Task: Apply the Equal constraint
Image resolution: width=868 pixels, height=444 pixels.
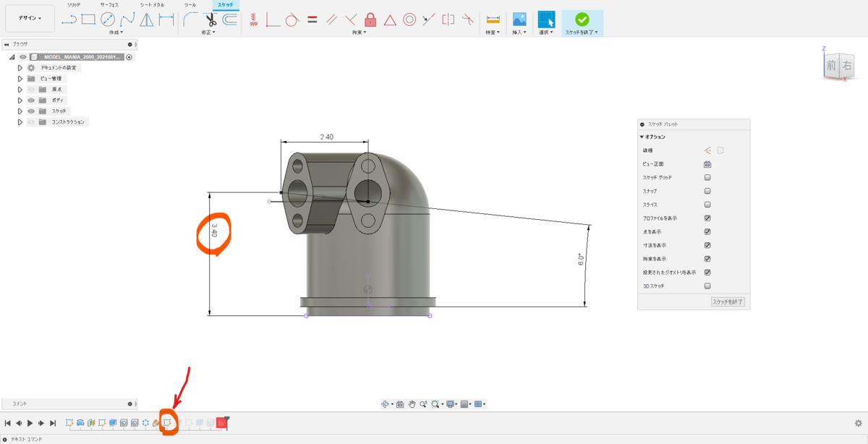Action: click(312, 20)
